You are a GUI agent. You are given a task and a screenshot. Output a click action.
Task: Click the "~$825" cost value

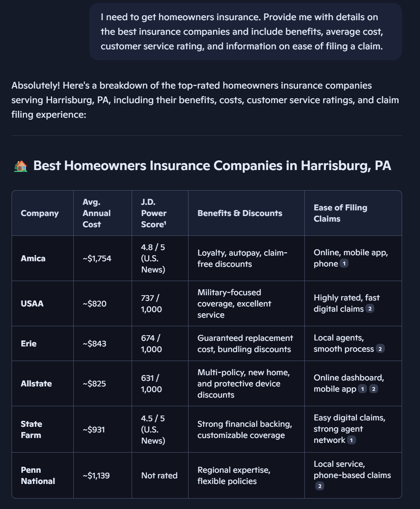(94, 383)
